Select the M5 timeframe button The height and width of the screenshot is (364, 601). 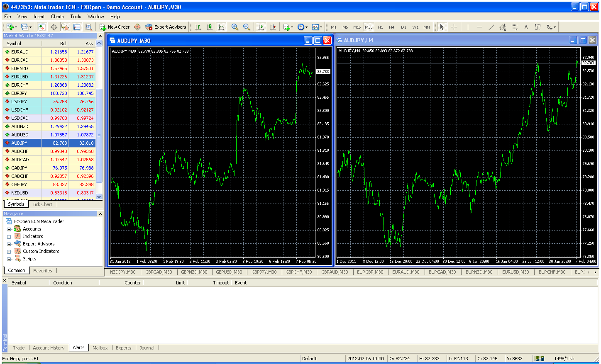click(345, 27)
